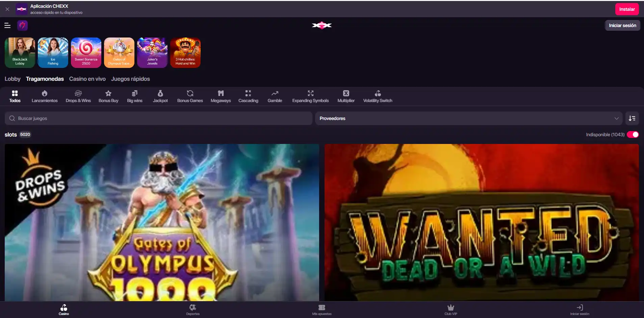This screenshot has width=644, height=318.
Task: Open Wanted Dead or a Wild game
Action: pos(482,222)
